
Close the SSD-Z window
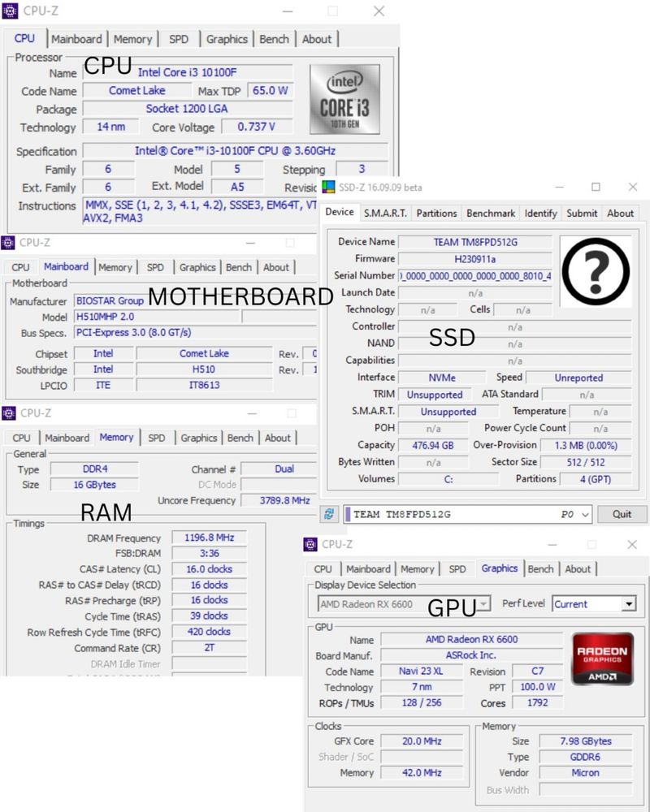(633, 187)
